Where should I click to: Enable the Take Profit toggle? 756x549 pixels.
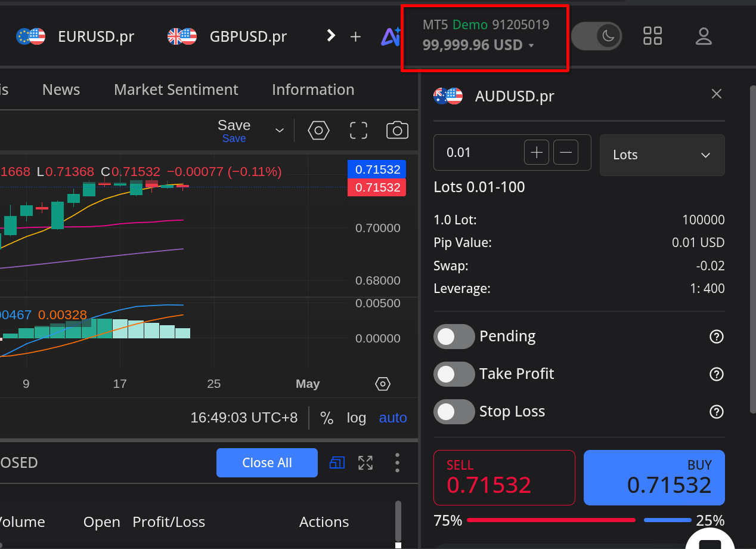tap(454, 374)
